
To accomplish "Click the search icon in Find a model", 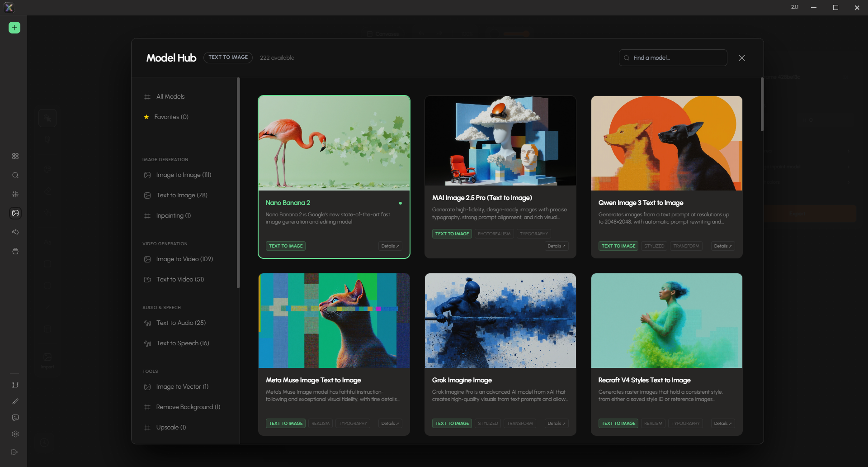I will [627, 58].
